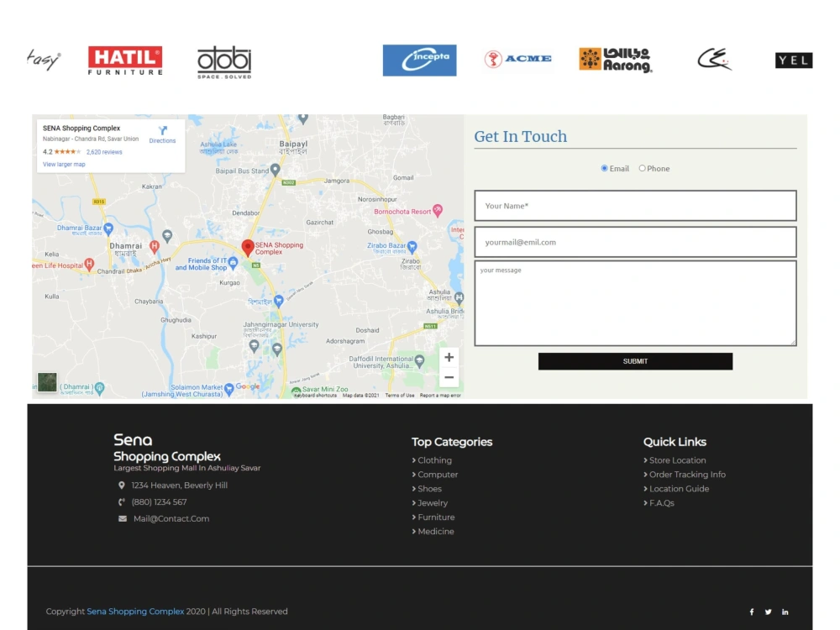The height and width of the screenshot is (630, 840).
Task: Switch map to satellite view thumbnail
Action: 47,382
